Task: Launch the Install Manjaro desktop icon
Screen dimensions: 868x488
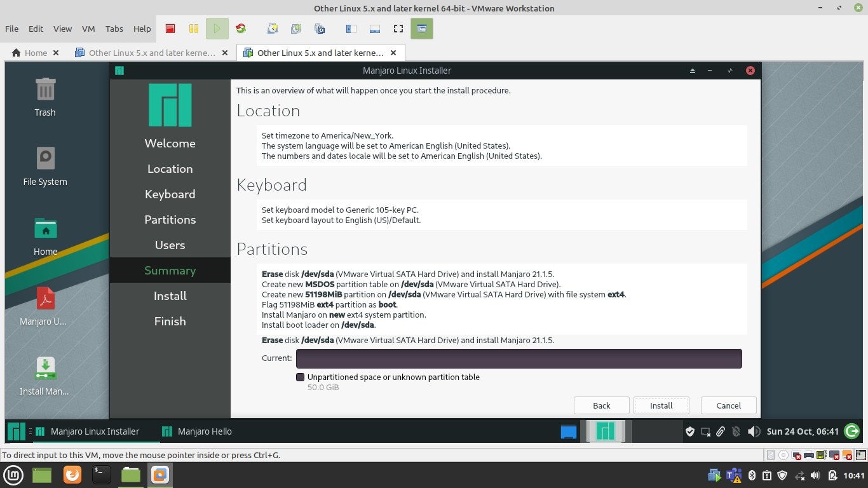Action: tap(45, 376)
